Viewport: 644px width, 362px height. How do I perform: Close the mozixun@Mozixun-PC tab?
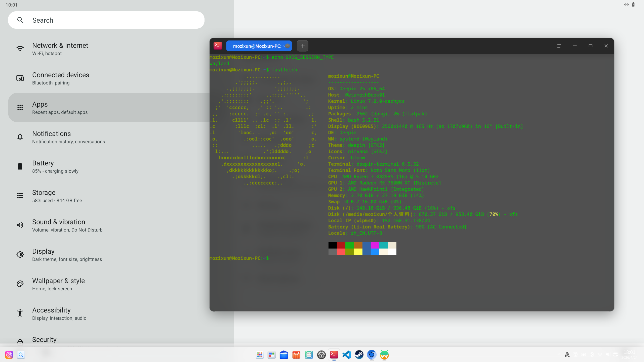click(288, 46)
